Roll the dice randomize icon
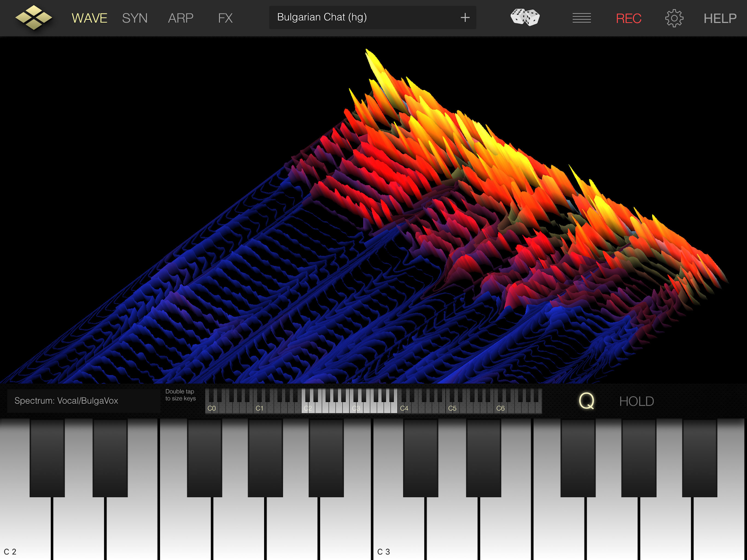Screen dimensions: 747x560 [525, 17]
